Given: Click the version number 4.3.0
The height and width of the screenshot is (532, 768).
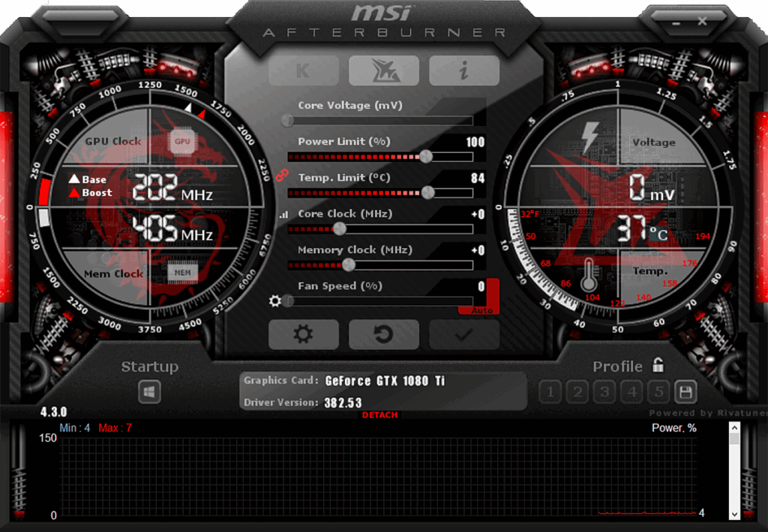Looking at the screenshot, I should click(53, 412).
